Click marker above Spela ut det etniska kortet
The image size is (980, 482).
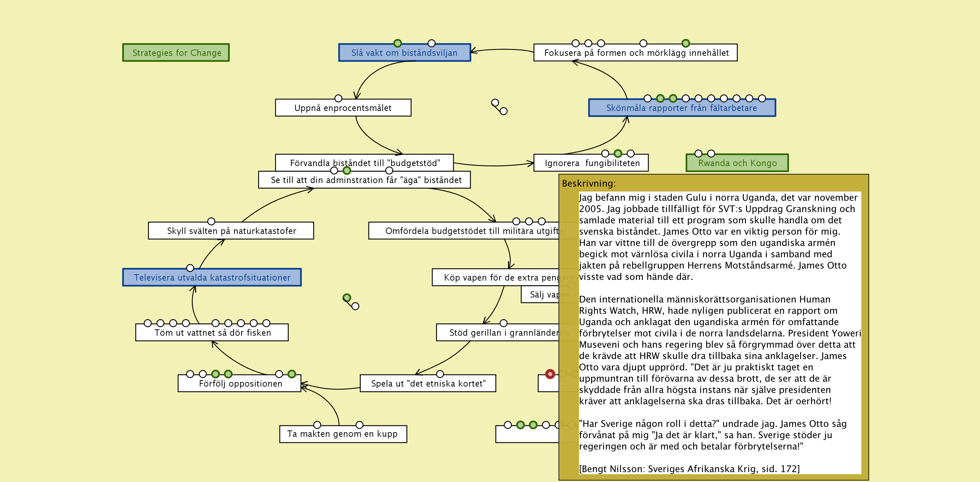coord(440,374)
